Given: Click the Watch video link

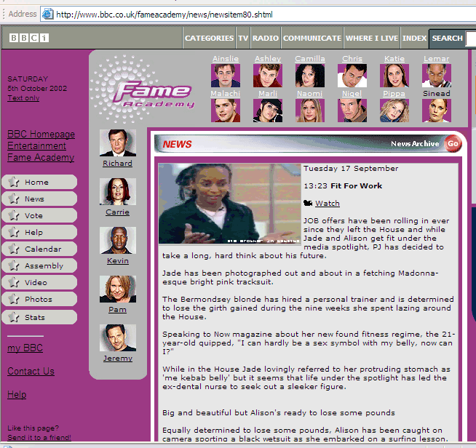Looking at the screenshot, I should click(x=328, y=203).
